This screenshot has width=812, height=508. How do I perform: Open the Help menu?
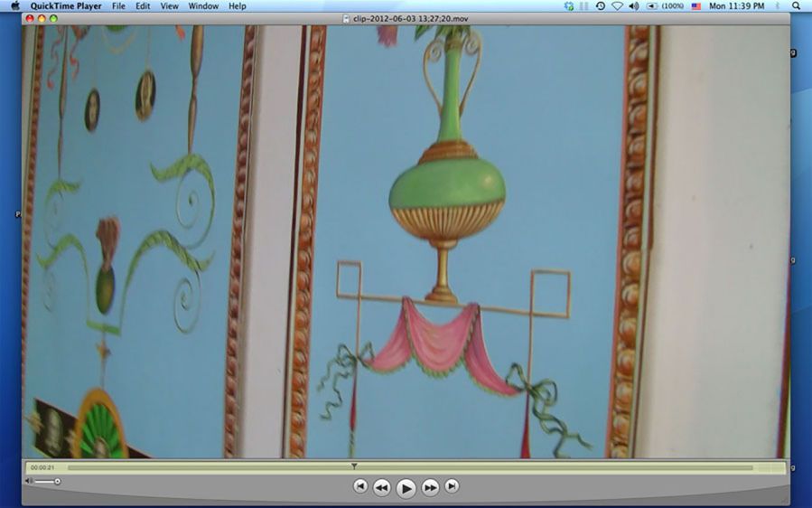[237, 6]
